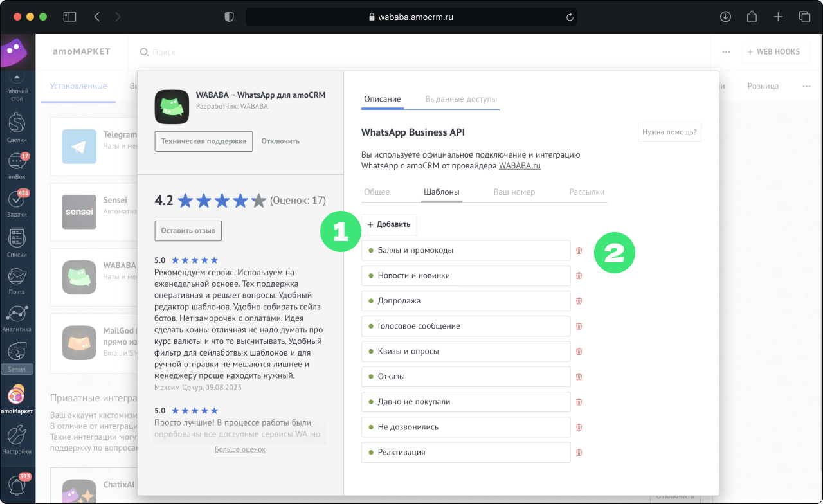Open the Safari share menu
The image size is (823, 504).
point(752,17)
